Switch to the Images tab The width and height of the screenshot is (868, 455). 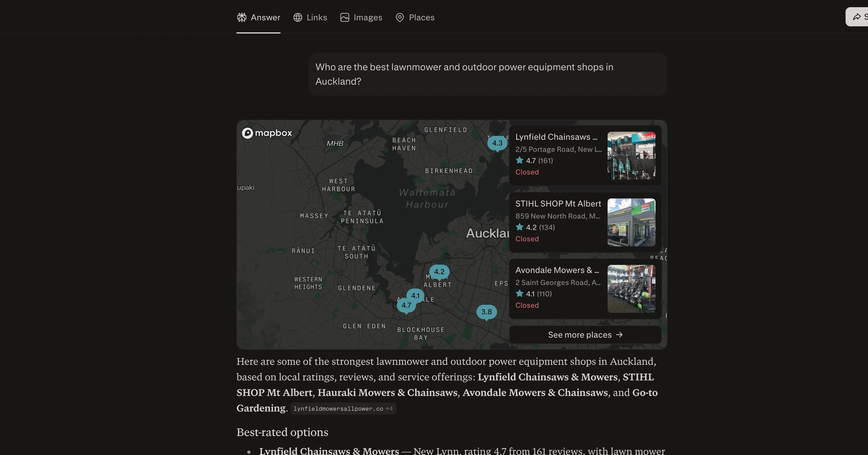click(x=361, y=17)
